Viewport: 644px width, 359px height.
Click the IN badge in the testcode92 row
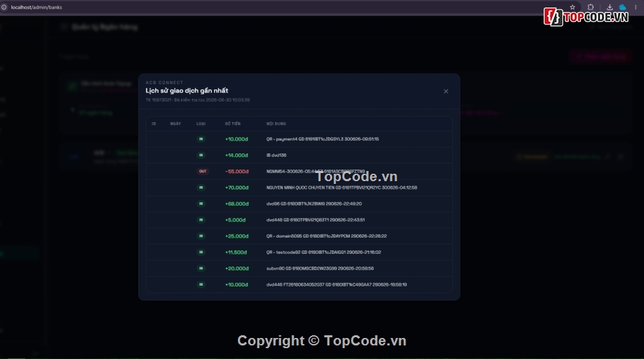(201, 252)
